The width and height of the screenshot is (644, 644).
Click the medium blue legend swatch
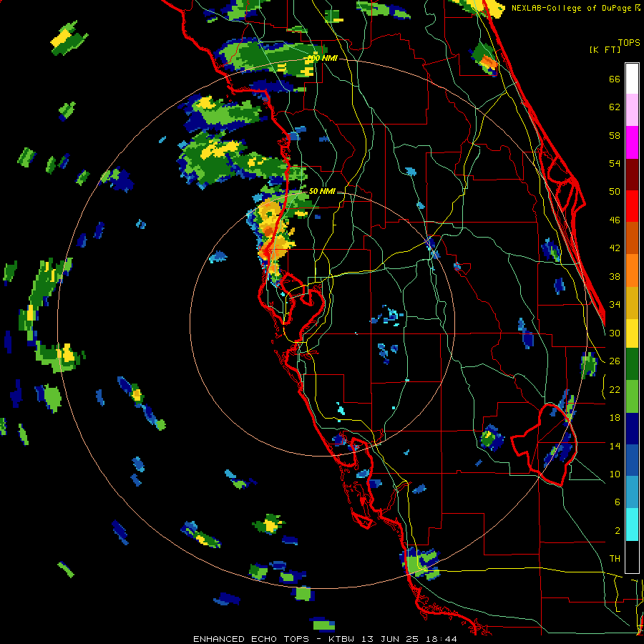click(632, 461)
